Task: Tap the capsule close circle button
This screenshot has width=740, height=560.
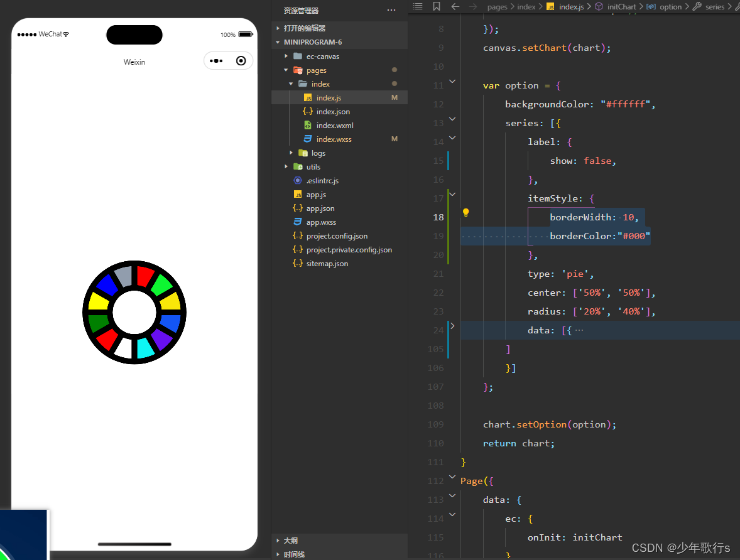Action: click(241, 61)
